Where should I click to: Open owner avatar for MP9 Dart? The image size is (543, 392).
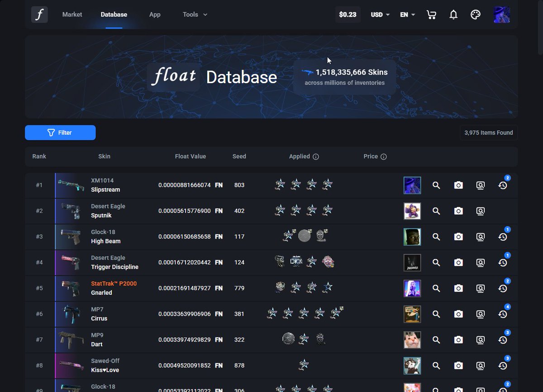(x=412, y=340)
